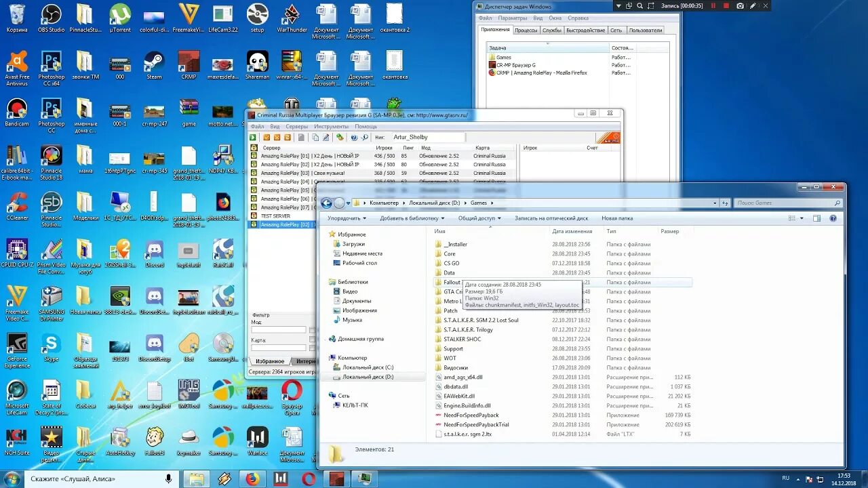Open the Steam desktop shortcut

click(x=154, y=65)
